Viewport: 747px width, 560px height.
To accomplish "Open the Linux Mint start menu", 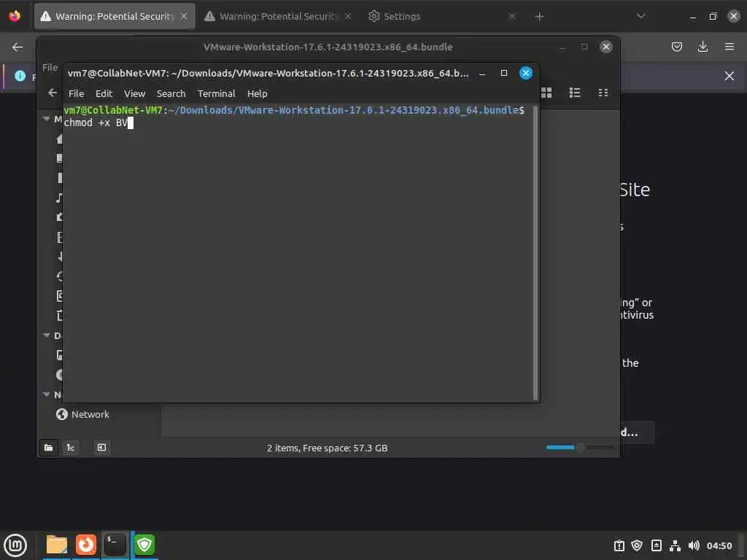I will tap(15, 545).
